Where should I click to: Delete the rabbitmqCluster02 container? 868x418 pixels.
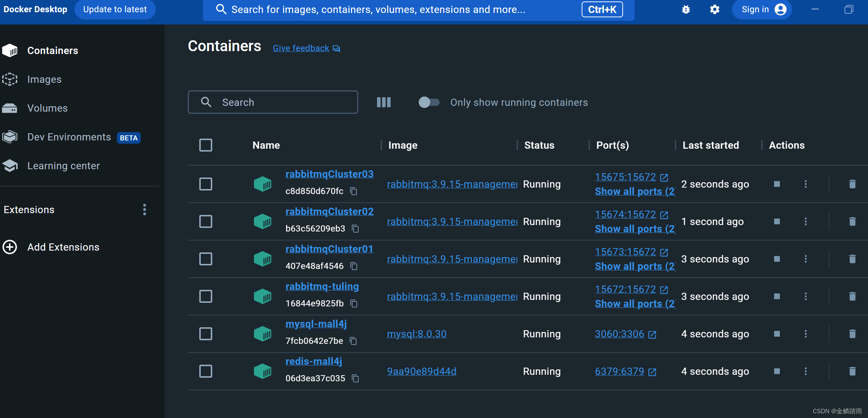click(x=852, y=221)
